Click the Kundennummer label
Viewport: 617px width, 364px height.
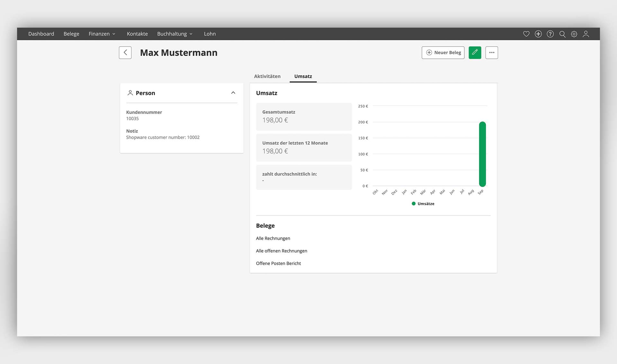(144, 112)
